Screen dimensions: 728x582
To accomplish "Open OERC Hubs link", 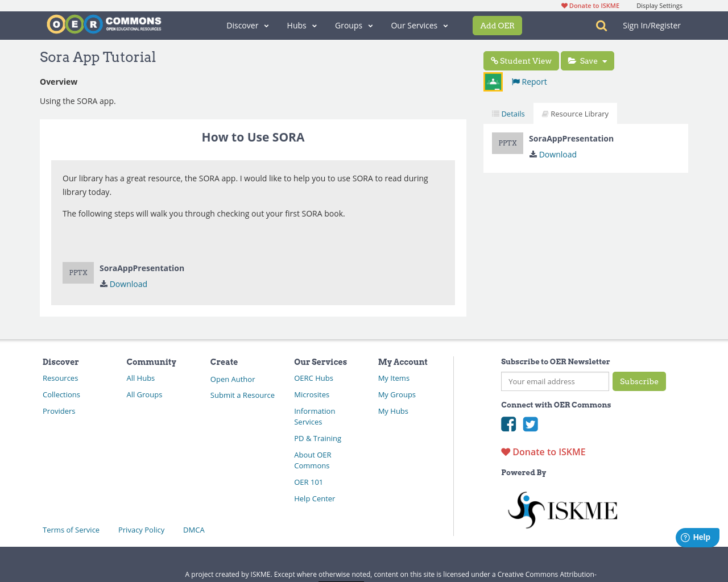I will [313, 378].
